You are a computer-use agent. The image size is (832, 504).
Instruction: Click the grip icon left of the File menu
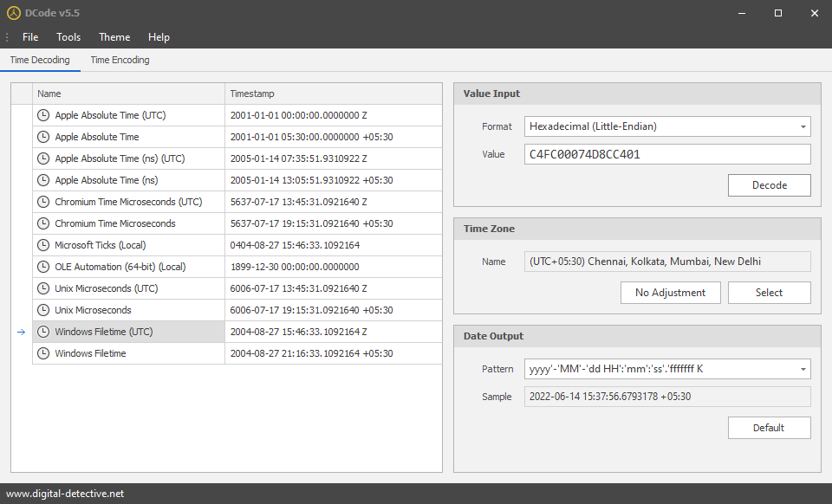point(7,36)
